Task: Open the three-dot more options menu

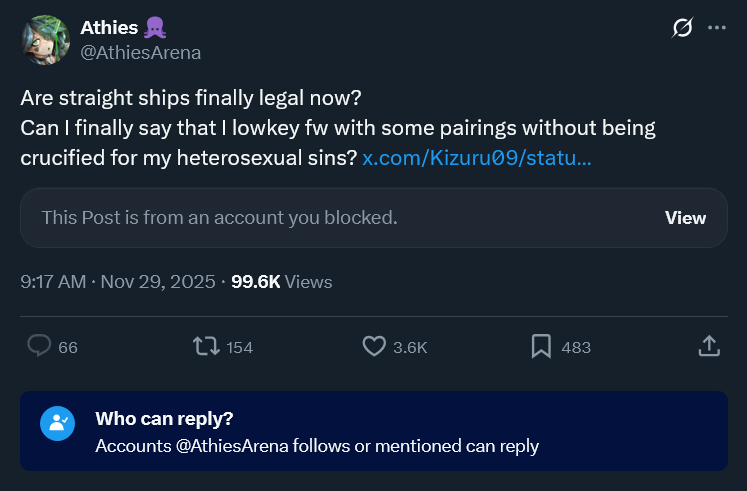Action: tap(717, 28)
